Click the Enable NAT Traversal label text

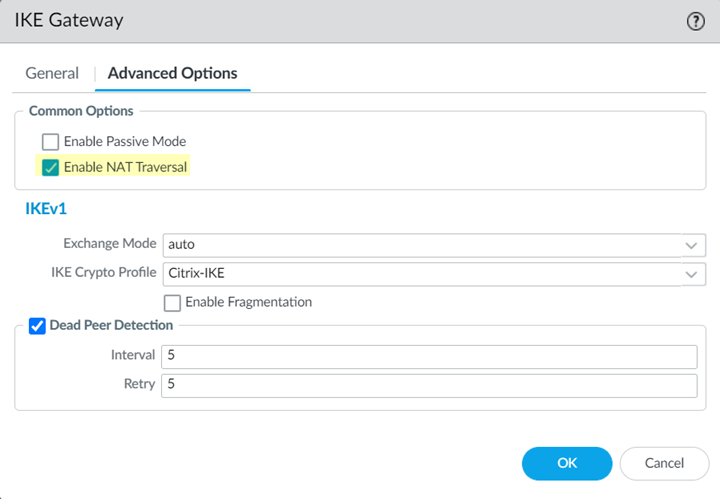[x=125, y=167]
